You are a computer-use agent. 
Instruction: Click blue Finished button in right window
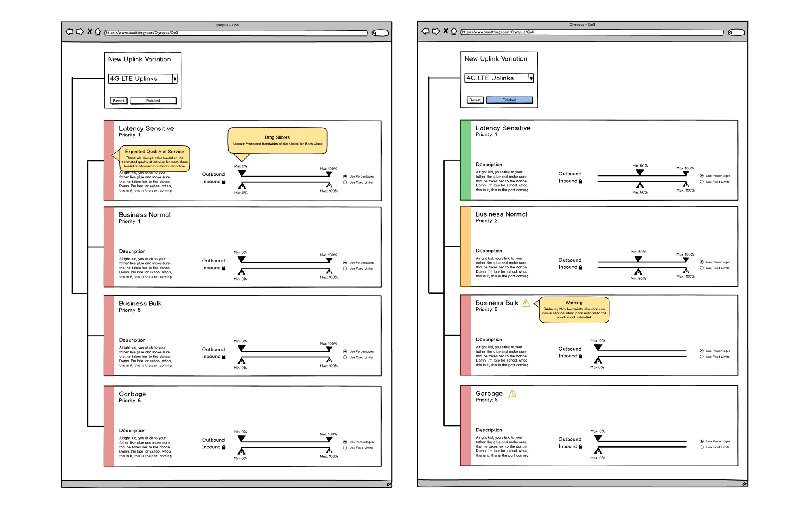(x=510, y=100)
